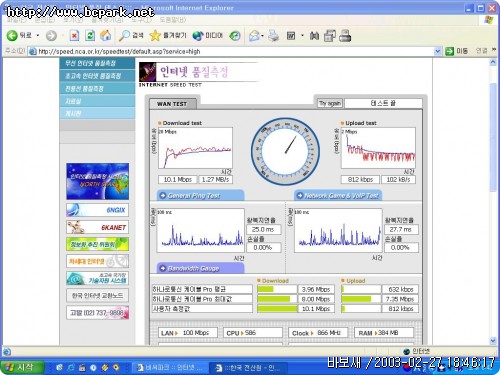Go to the Home page icon

click(106, 35)
